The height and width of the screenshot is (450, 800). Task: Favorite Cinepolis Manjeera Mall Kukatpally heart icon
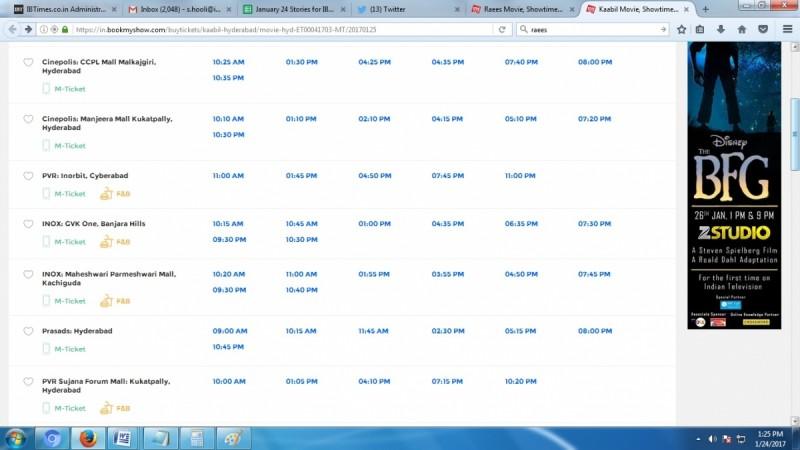pos(28,119)
